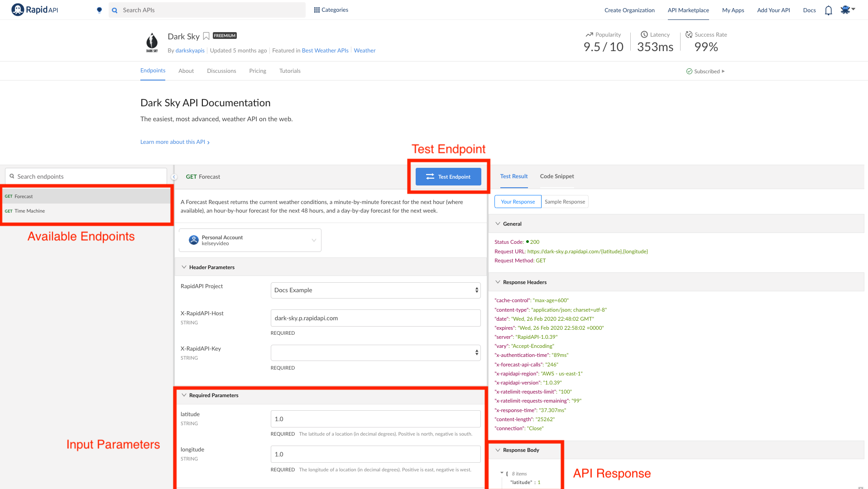Click the FREEMIUM badge
868x489 pixels.
click(225, 36)
